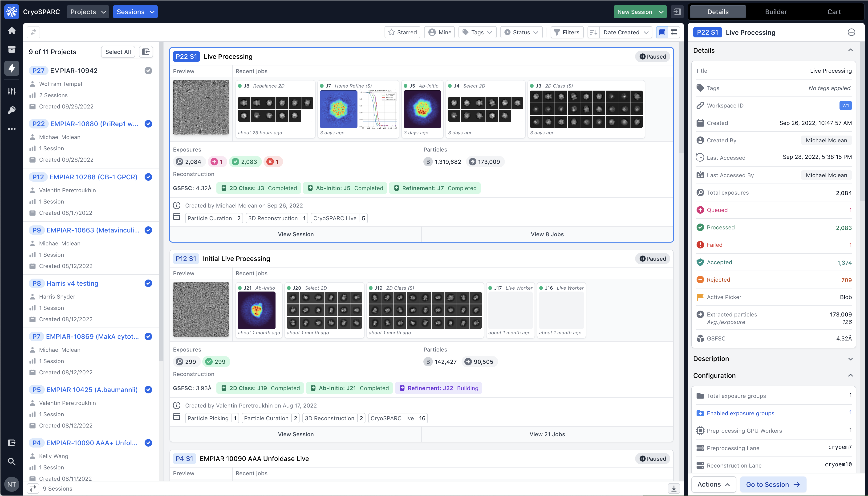The image size is (868, 496).
Task: Click View 8 Jobs link
Action: coord(547,234)
